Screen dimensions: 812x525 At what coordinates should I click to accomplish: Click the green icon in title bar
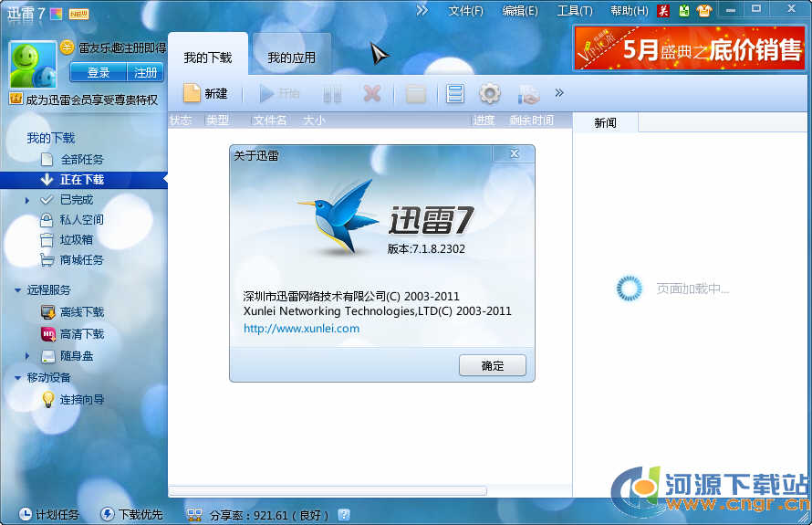684,10
